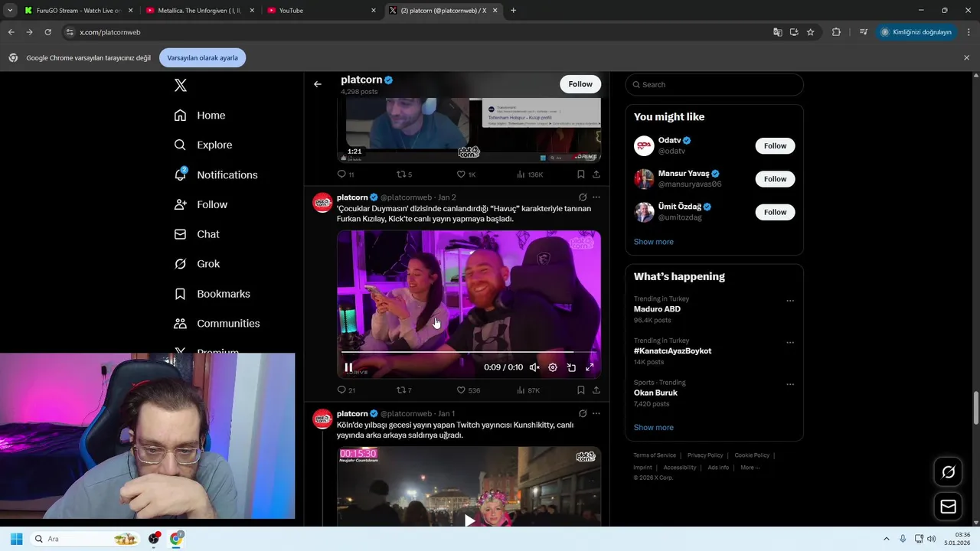
Task: Open the Explore page
Action: (203, 145)
